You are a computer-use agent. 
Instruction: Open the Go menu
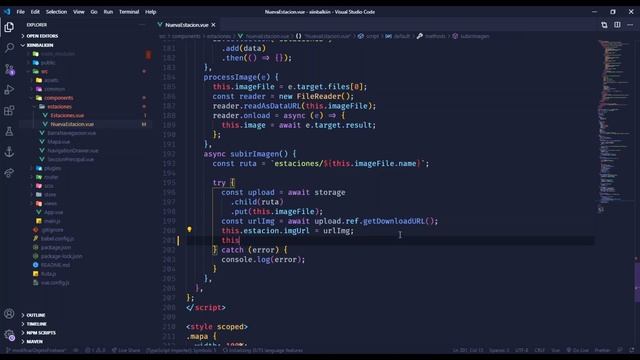tap(94, 12)
